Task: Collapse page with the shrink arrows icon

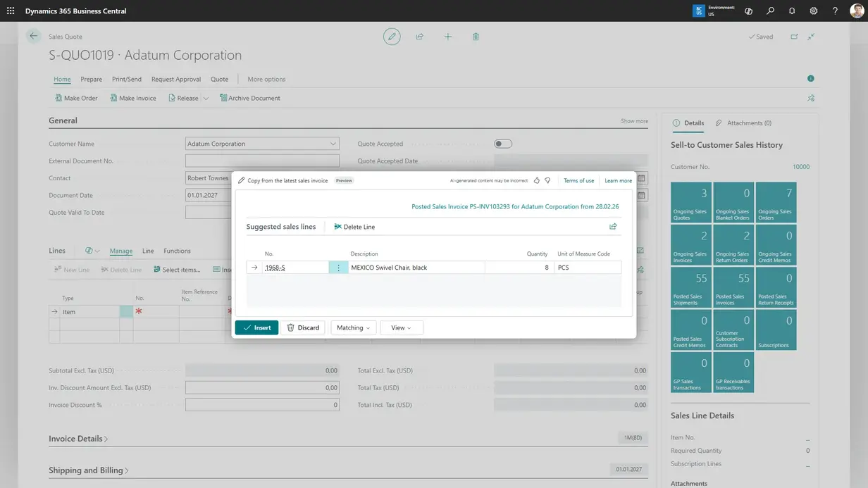Action: click(x=812, y=37)
